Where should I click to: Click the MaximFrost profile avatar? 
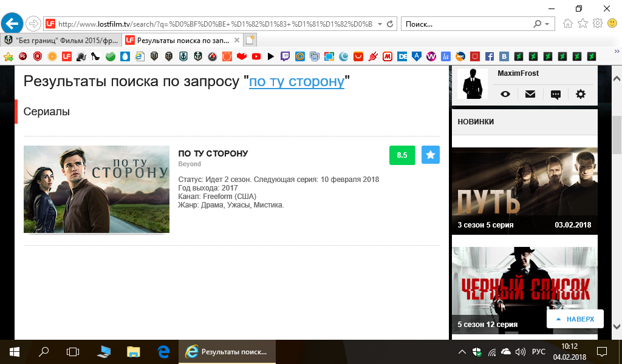pyautogui.click(x=473, y=84)
